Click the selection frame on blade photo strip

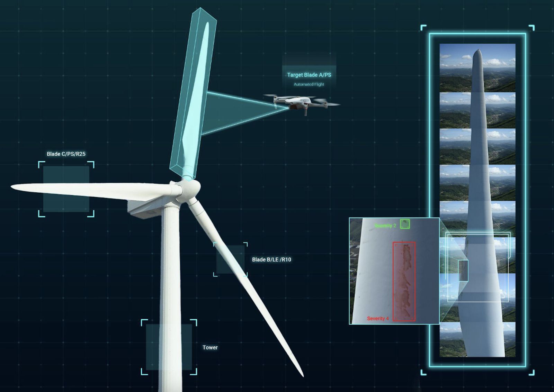point(478,267)
